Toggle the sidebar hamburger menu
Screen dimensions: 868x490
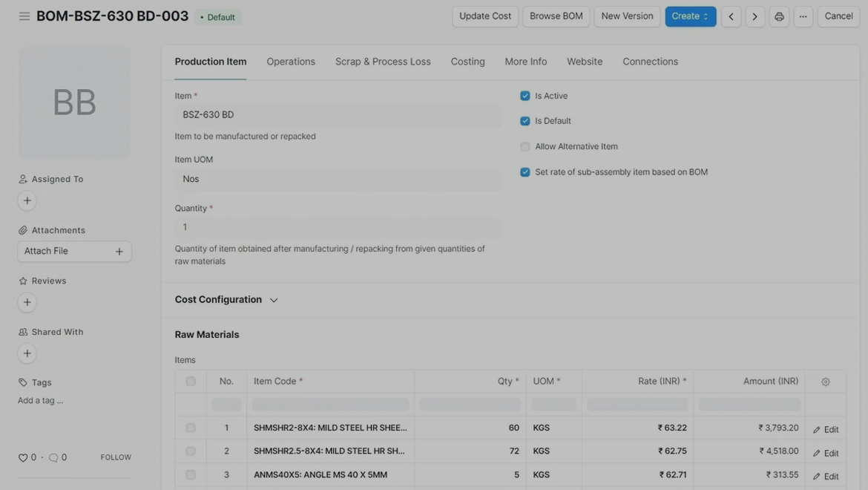click(x=24, y=16)
